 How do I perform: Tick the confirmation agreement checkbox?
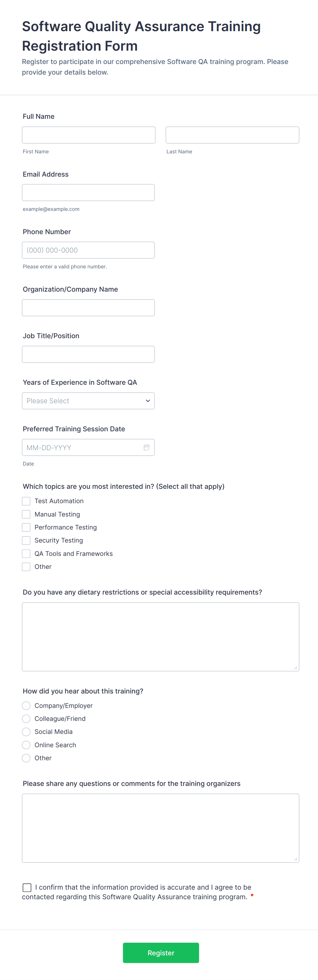[27, 888]
